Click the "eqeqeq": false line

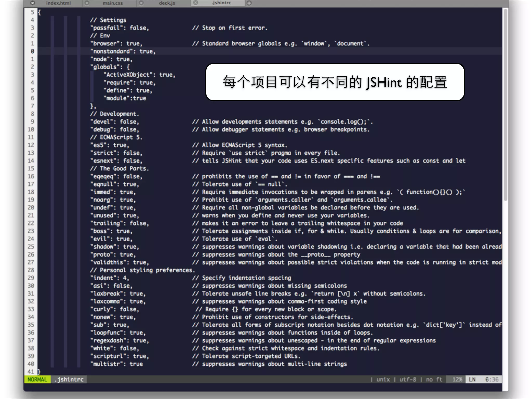coord(116,176)
